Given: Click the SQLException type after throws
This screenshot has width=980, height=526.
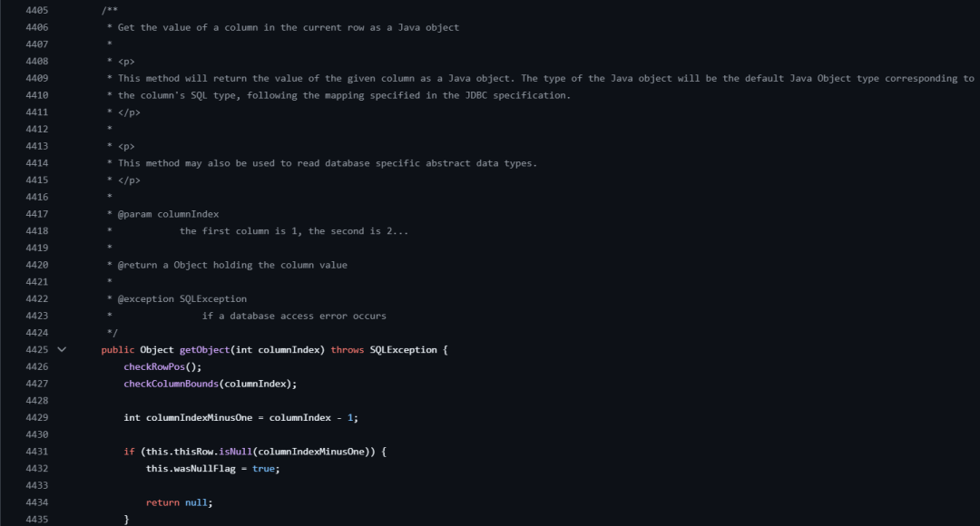Looking at the screenshot, I should (403, 349).
